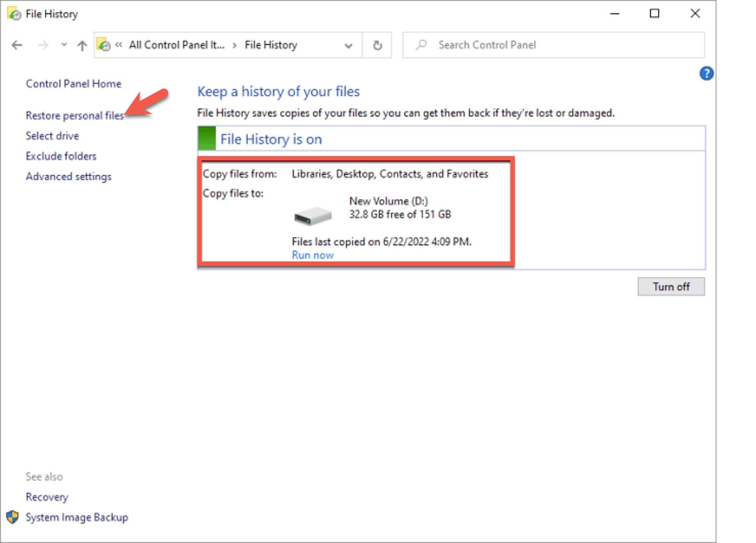Go back using the back arrow
756x543 pixels.
(x=17, y=45)
